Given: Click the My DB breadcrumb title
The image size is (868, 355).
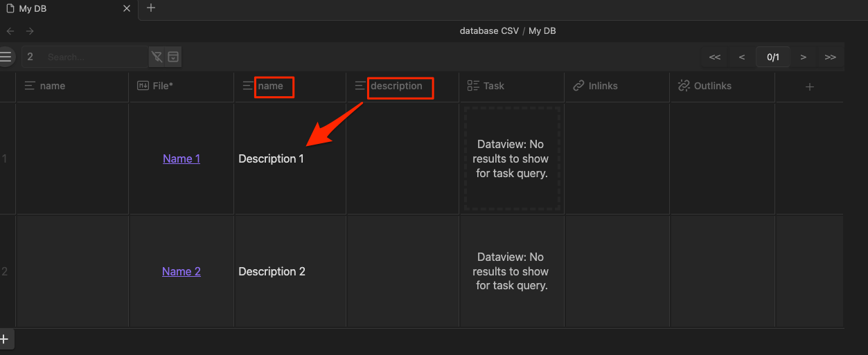Looking at the screenshot, I should click(542, 31).
